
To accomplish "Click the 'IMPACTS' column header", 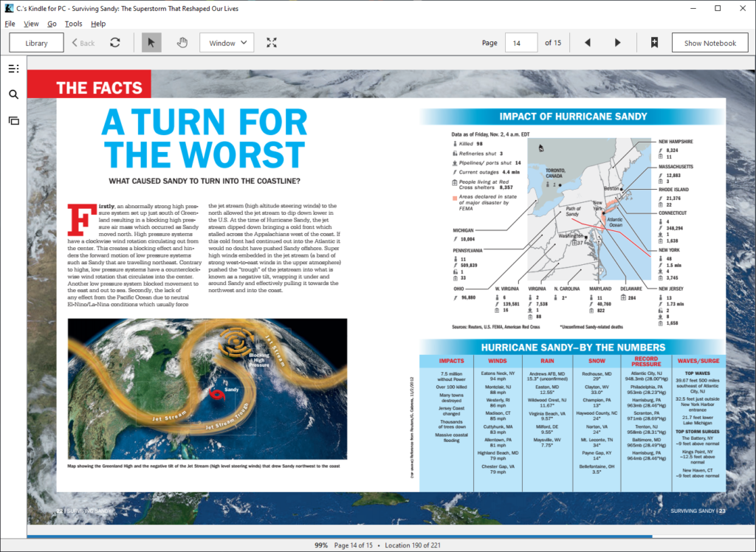I will (451, 361).
